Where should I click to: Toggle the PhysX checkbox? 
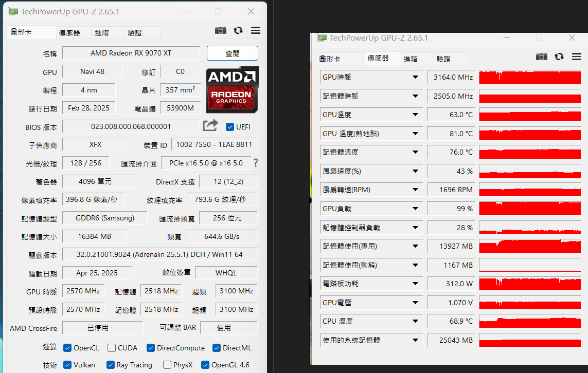[x=167, y=365]
